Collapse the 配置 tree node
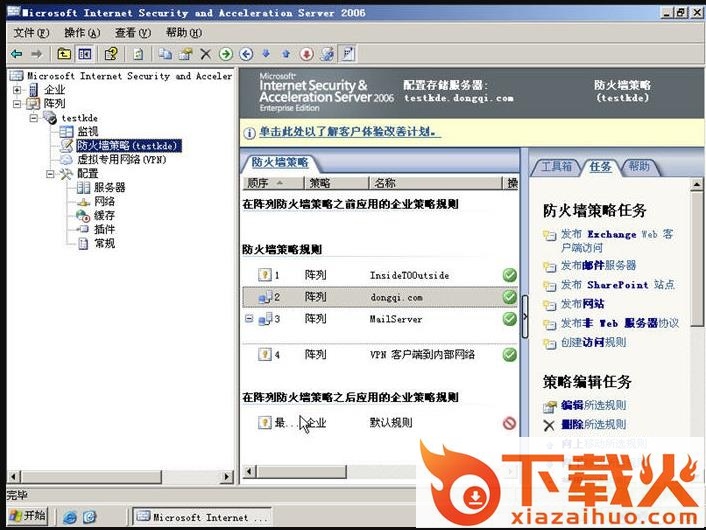This screenshot has width=706, height=530. pyautogui.click(x=50, y=173)
